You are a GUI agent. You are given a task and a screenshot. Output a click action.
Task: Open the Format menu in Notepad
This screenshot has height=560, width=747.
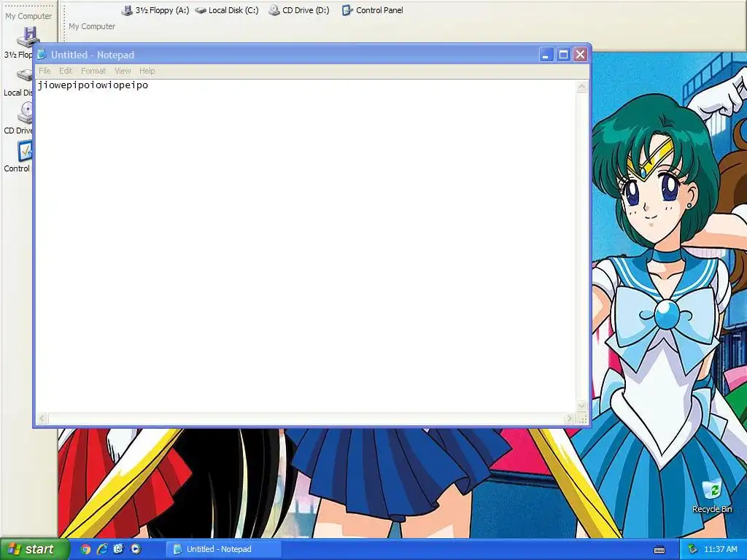tap(93, 71)
